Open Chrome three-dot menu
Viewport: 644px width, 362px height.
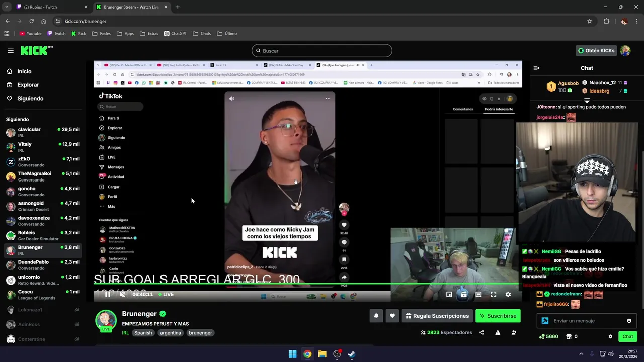(x=637, y=21)
